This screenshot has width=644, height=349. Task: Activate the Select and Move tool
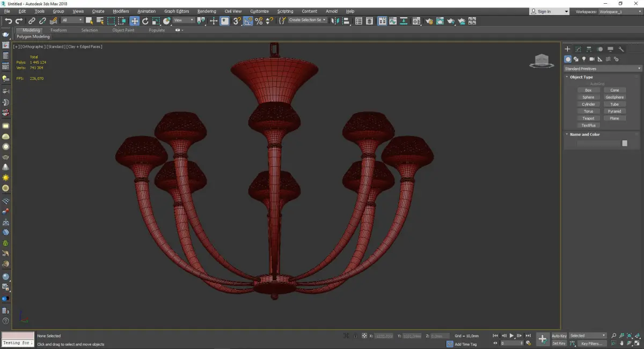click(134, 21)
